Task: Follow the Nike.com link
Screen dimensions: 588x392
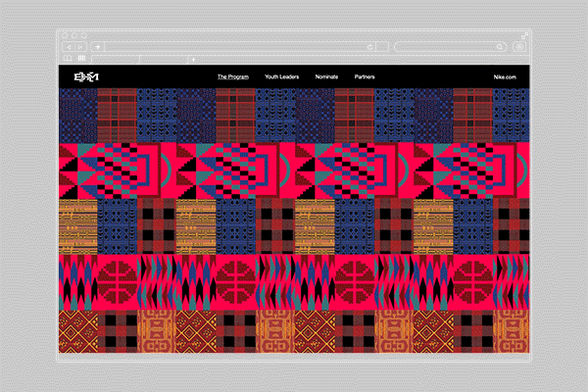Action: (505, 76)
